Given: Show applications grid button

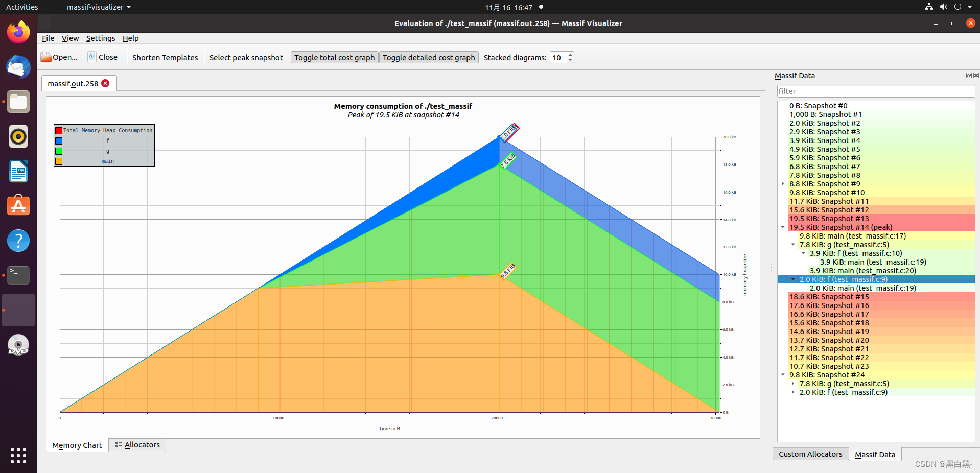Looking at the screenshot, I should click(18, 455).
